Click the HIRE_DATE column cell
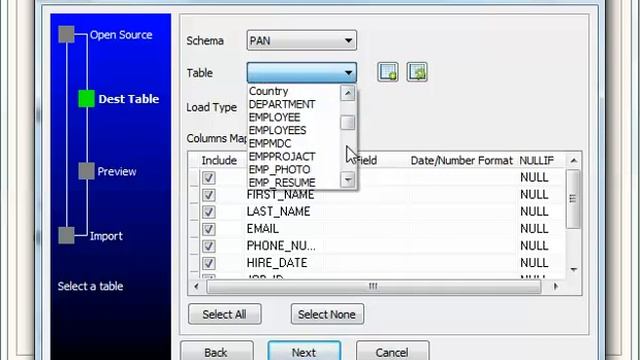The height and width of the screenshot is (360, 640). (x=277, y=263)
